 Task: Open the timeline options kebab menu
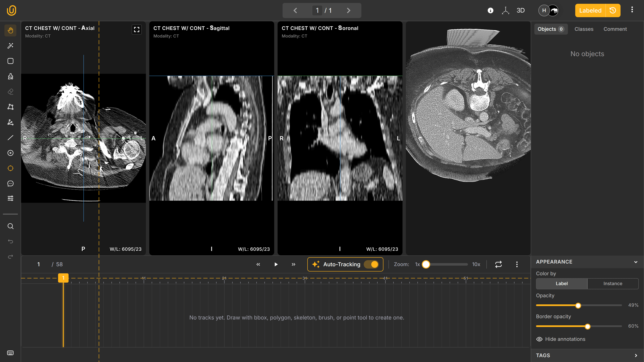[x=517, y=264]
